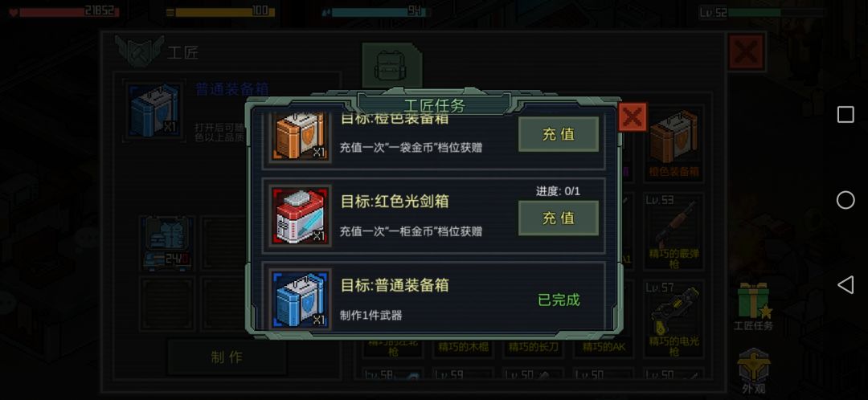Image resolution: width=868 pixels, height=400 pixels.
Task: Tap the Android recent apps square button
Action: click(x=845, y=115)
